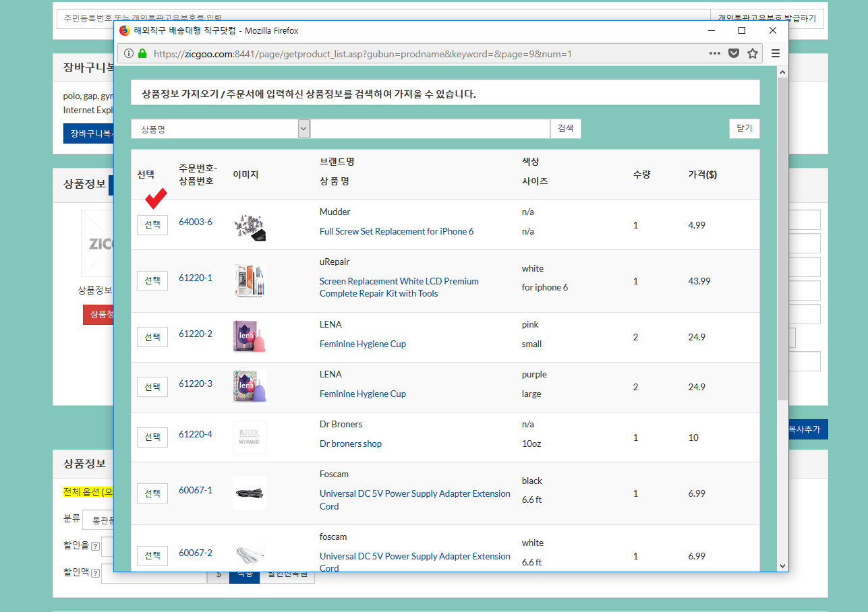Bookmark this page with the star icon
Screen dimensions: 868x612
point(753,54)
